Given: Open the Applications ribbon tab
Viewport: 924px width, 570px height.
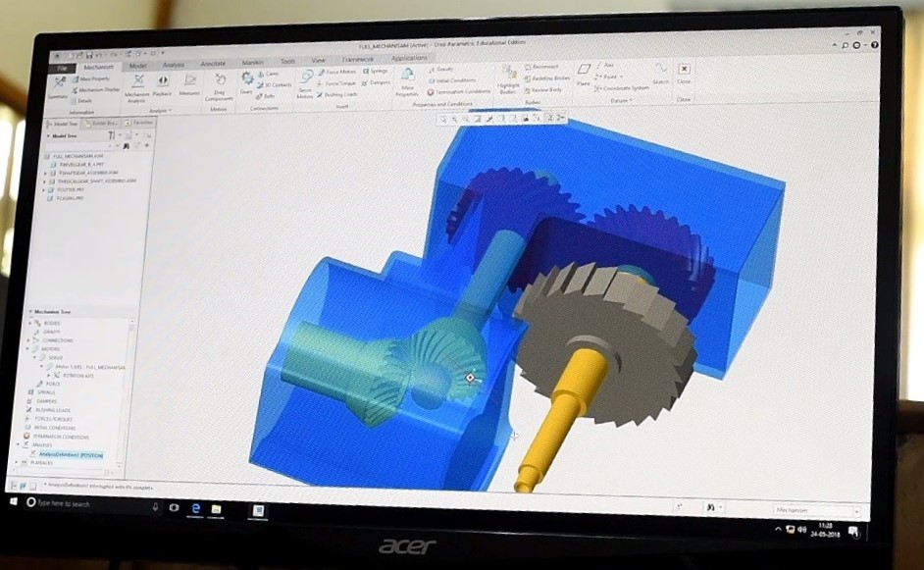Looking at the screenshot, I should click(x=409, y=59).
